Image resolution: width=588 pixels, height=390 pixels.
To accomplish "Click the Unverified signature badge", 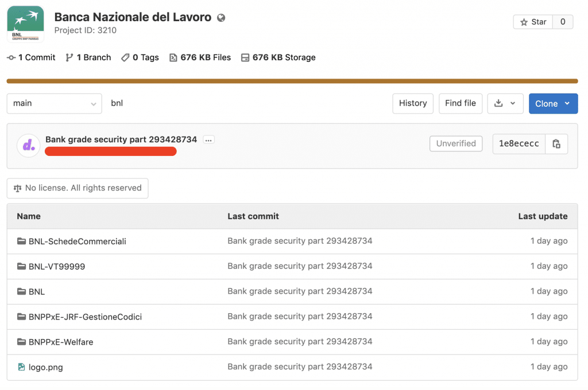I will click(x=456, y=143).
